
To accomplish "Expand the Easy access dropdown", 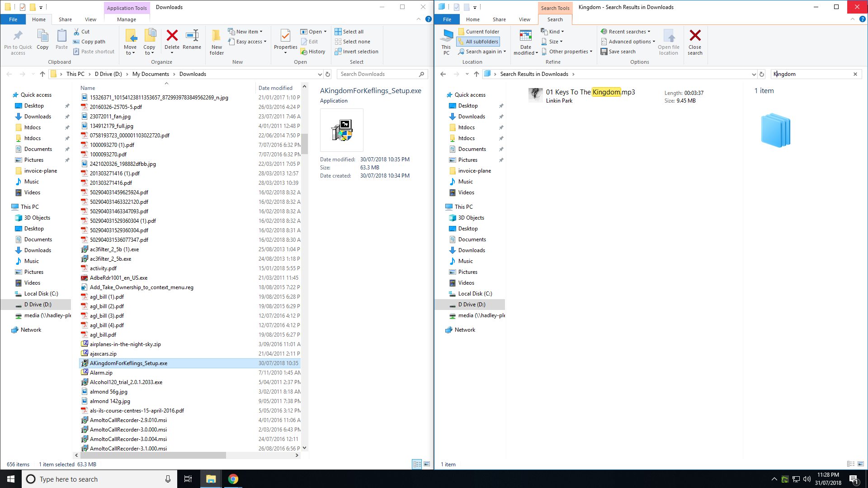I will pyautogui.click(x=247, y=42).
